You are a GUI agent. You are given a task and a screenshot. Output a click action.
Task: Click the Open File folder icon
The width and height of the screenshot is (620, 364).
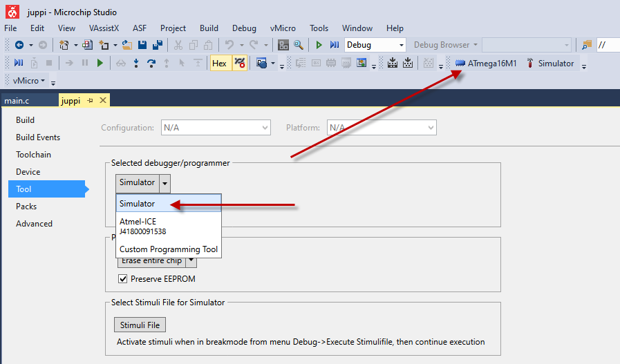pos(127,45)
